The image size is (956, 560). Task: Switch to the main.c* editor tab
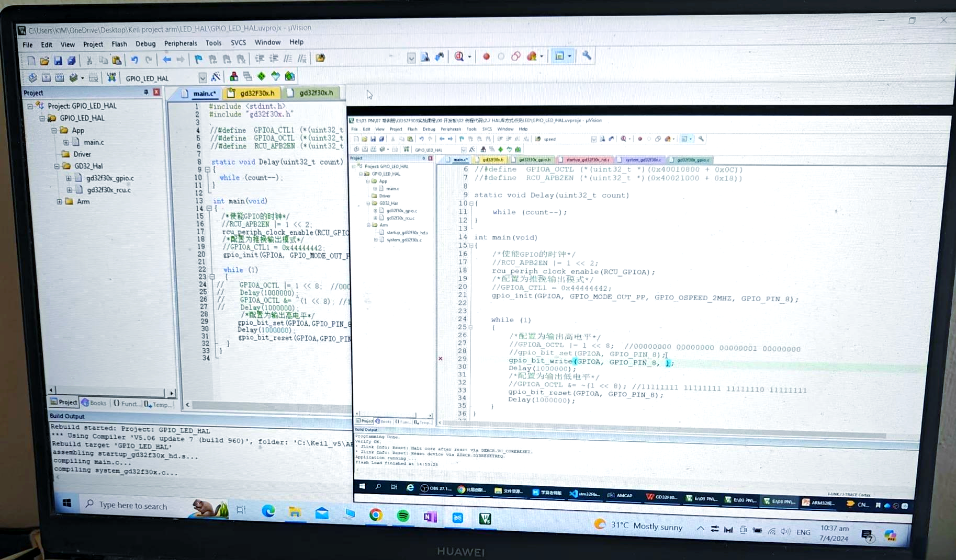(x=198, y=94)
